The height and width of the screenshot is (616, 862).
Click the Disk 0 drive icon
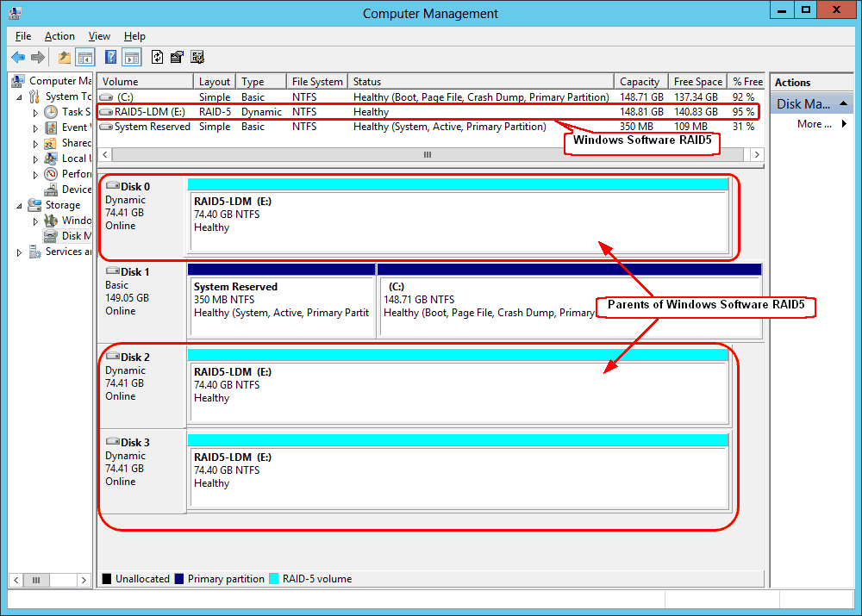[x=113, y=186]
